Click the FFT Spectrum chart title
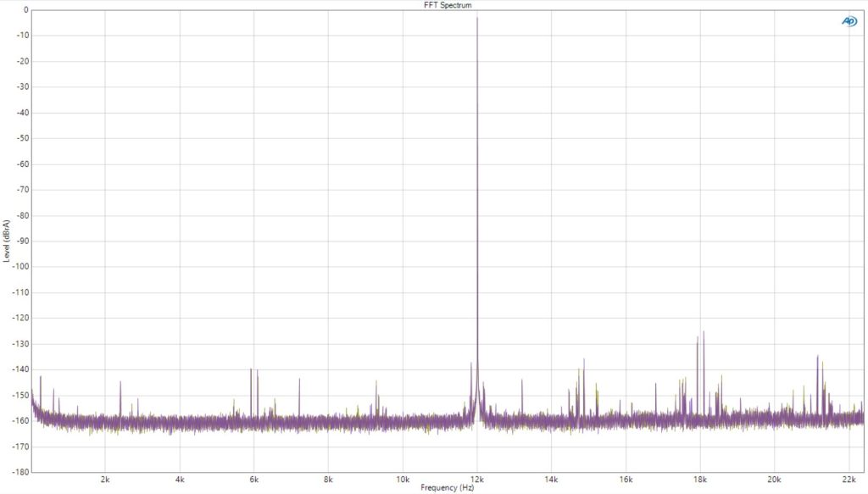Screen dimensions: 868x494 (x=447, y=5)
